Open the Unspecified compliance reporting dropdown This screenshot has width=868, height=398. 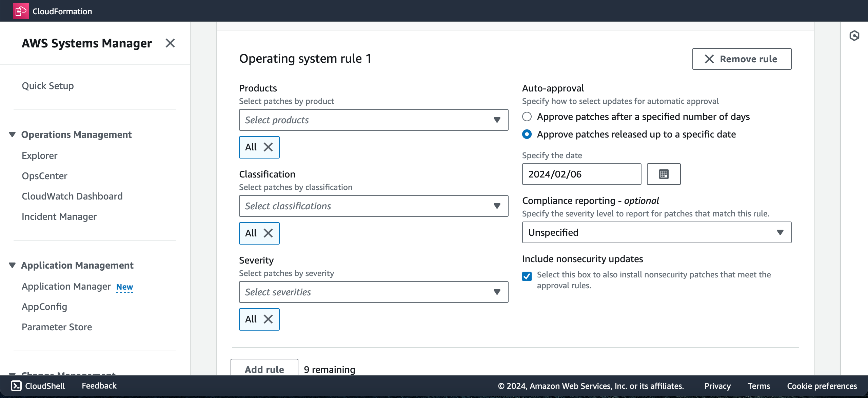point(657,232)
